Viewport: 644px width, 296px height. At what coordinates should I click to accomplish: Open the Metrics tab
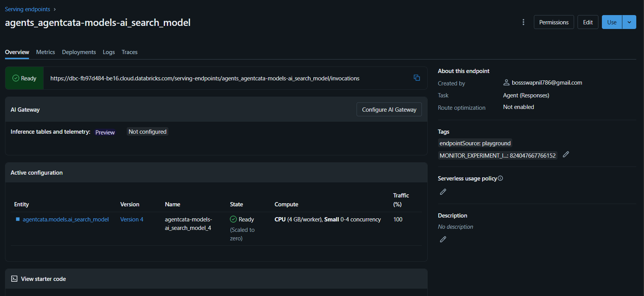(x=46, y=52)
